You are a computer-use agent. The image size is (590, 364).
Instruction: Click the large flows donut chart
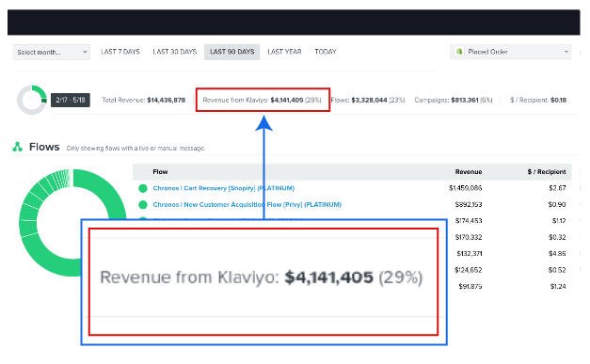tap(72, 223)
